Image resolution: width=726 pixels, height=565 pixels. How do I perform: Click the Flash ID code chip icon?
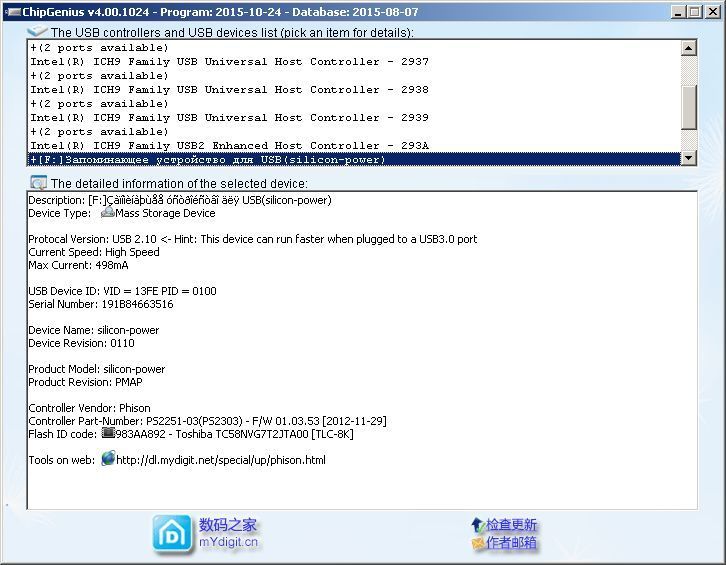(108, 433)
